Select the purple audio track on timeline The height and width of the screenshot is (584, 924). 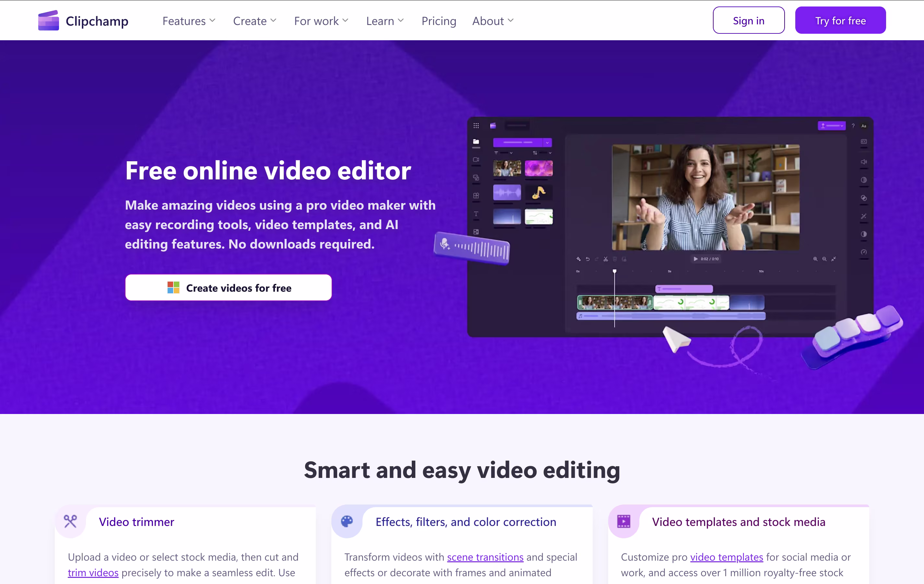click(671, 316)
